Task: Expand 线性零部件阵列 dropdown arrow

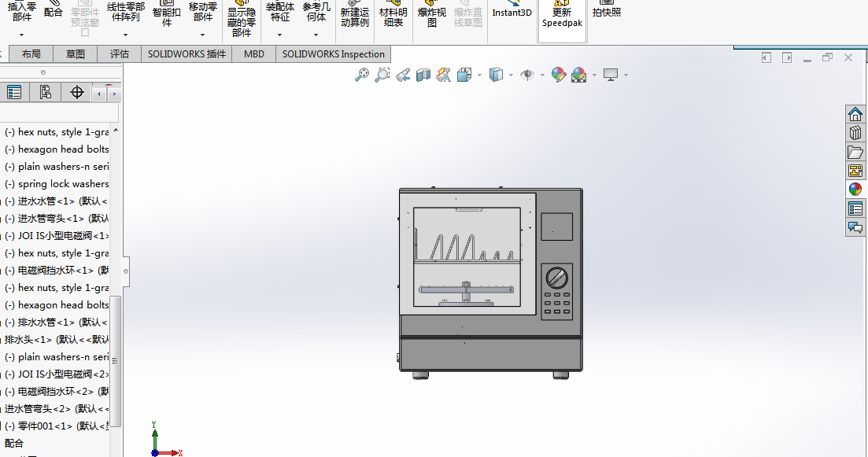Action: click(125, 35)
